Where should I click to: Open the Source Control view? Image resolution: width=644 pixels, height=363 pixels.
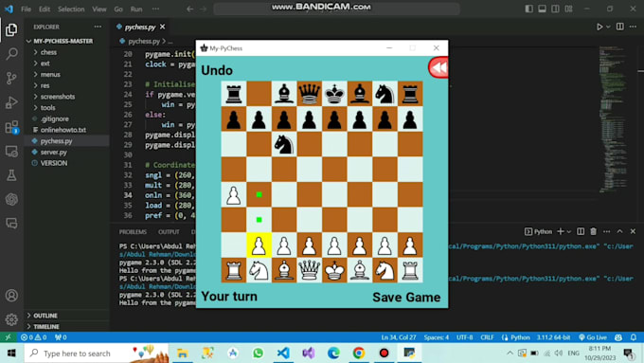11,78
